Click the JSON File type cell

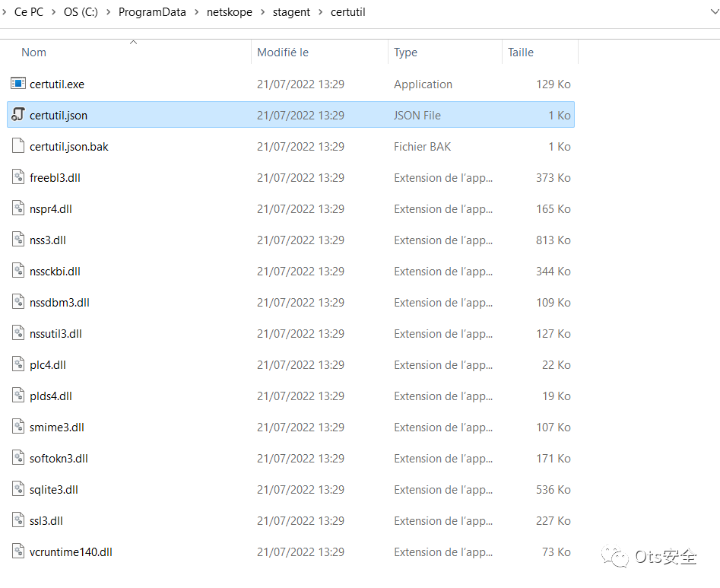(417, 116)
